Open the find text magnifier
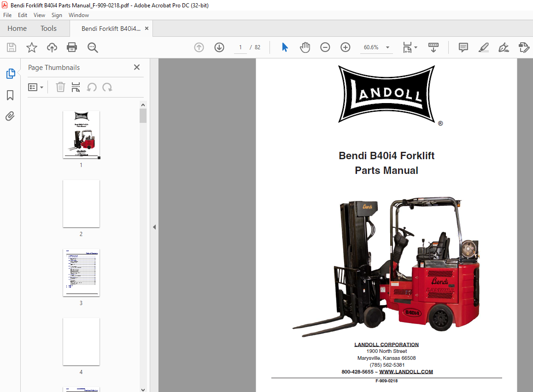533x392 pixels. click(93, 47)
